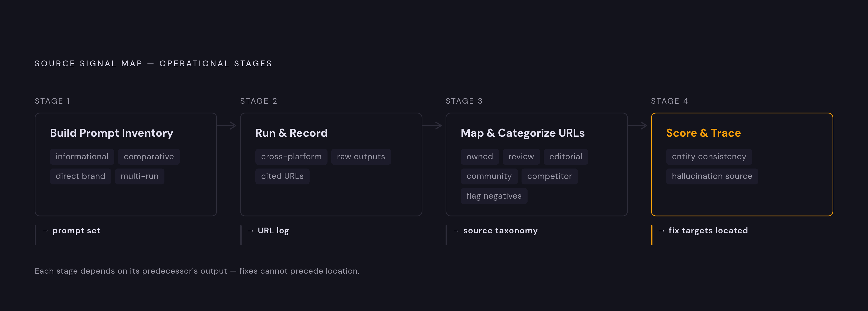Click the 'URL log' output text
This screenshot has width=868, height=311.
click(273, 231)
